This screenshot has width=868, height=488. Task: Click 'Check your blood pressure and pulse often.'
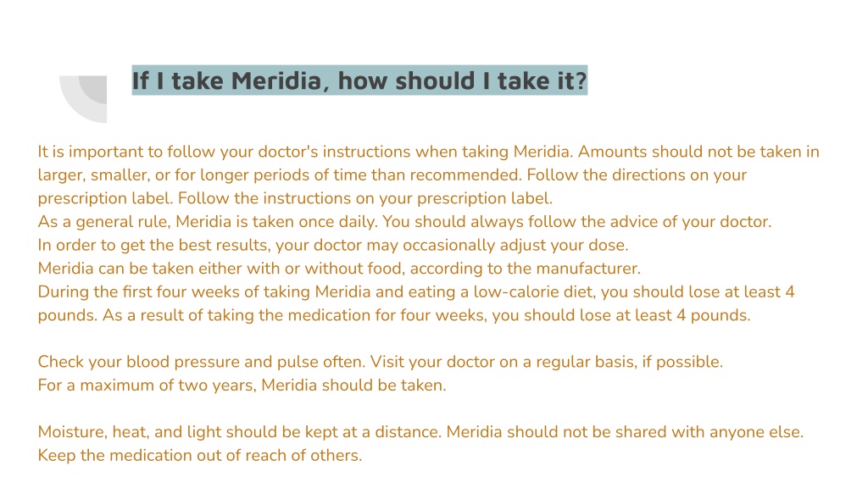(x=202, y=362)
